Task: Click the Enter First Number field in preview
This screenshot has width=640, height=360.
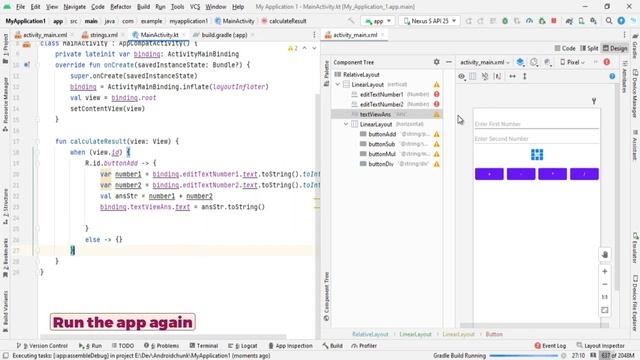Action: [536, 124]
